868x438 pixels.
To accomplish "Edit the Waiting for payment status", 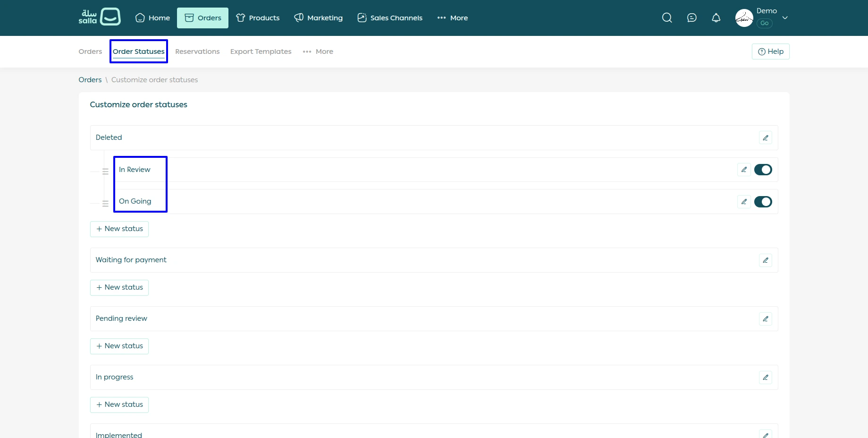I will pos(765,260).
